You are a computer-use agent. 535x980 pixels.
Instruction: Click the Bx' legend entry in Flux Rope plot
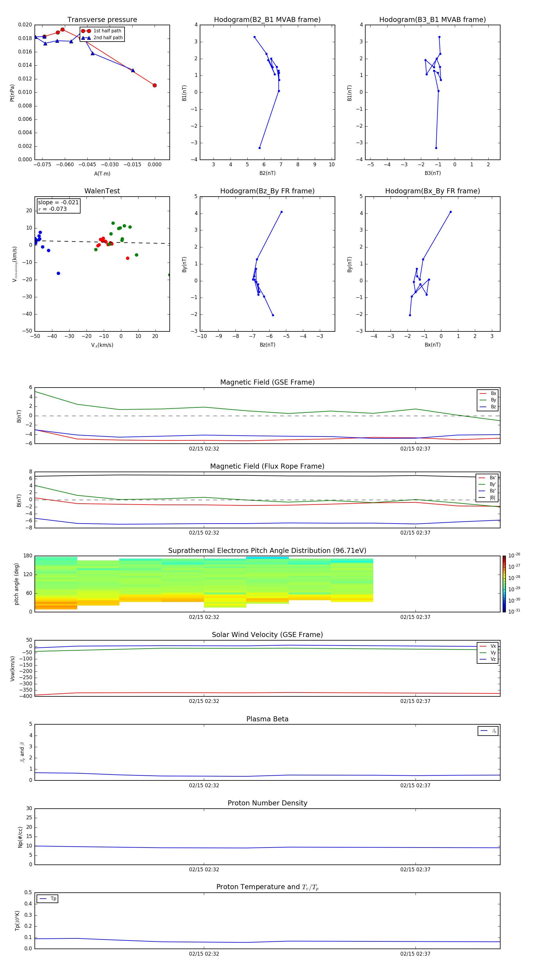pos(487,478)
